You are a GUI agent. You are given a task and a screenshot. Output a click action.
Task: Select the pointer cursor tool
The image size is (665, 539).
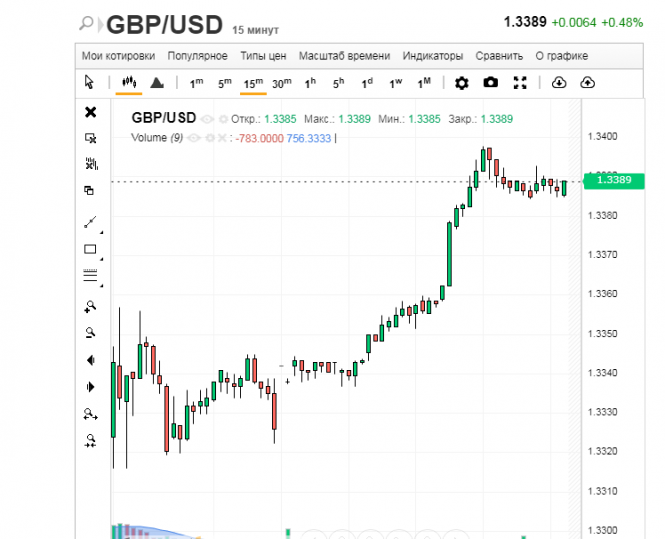coord(89,82)
